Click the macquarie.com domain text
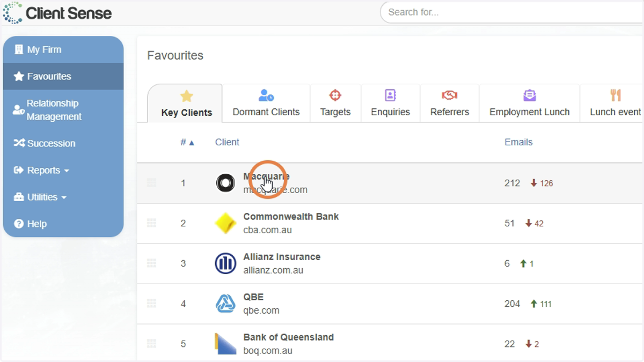Screen dimensions: 644x362 (275, 190)
